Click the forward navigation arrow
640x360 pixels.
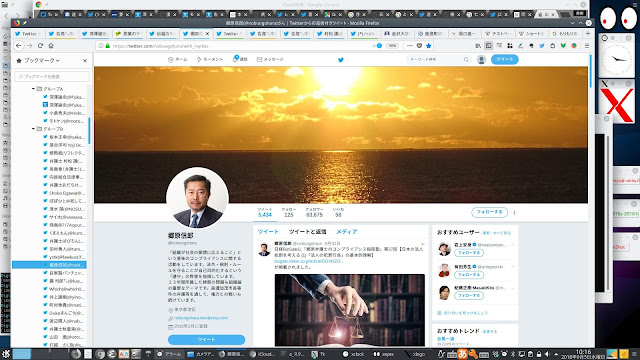(29, 46)
